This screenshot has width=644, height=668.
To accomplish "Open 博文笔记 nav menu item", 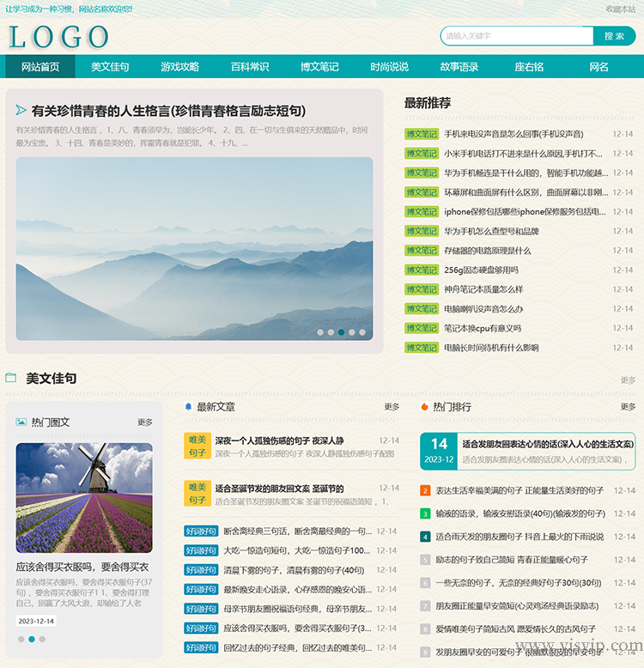I will [x=319, y=66].
